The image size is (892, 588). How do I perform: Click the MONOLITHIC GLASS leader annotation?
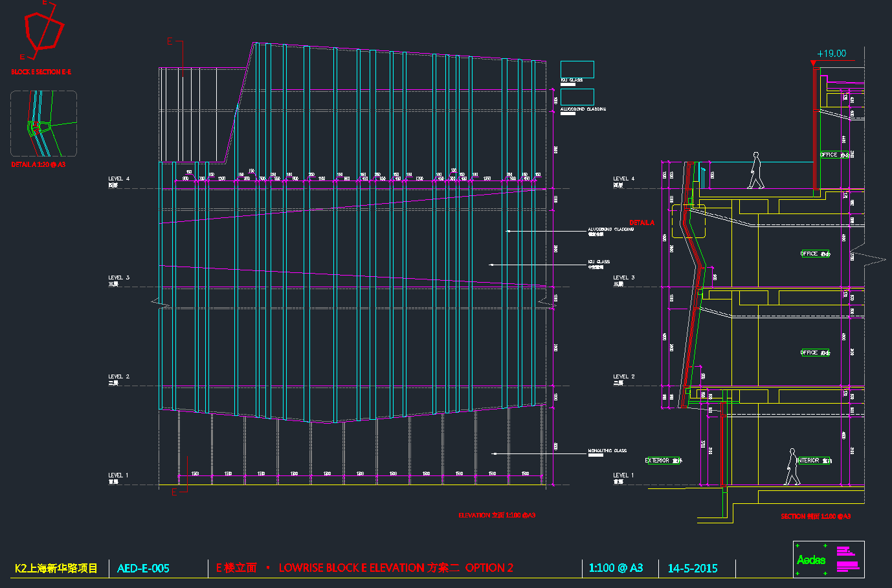coord(607,451)
